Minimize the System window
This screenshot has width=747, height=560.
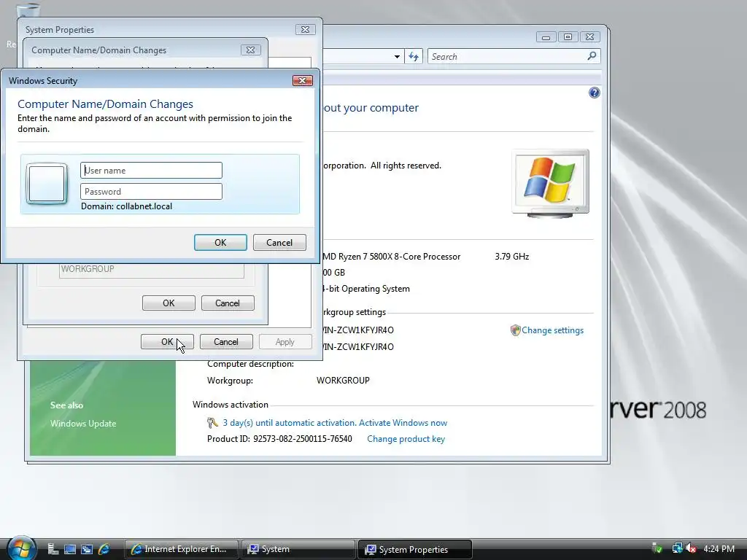(x=546, y=36)
